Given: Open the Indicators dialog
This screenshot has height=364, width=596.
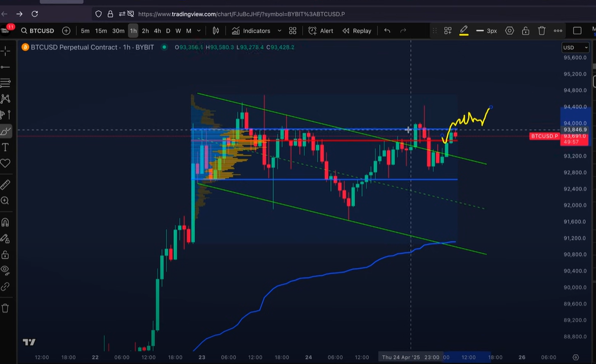Looking at the screenshot, I should 251,31.
